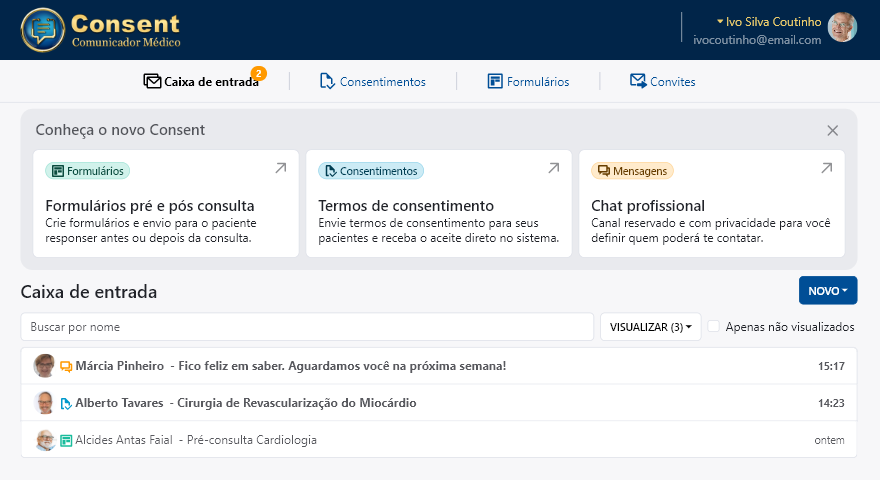Select the Caixa de entrada tab

point(201,82)
